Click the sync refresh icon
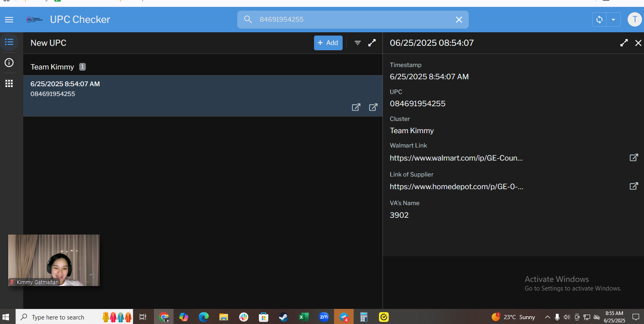Screen dimensions: 644x324 599,20
